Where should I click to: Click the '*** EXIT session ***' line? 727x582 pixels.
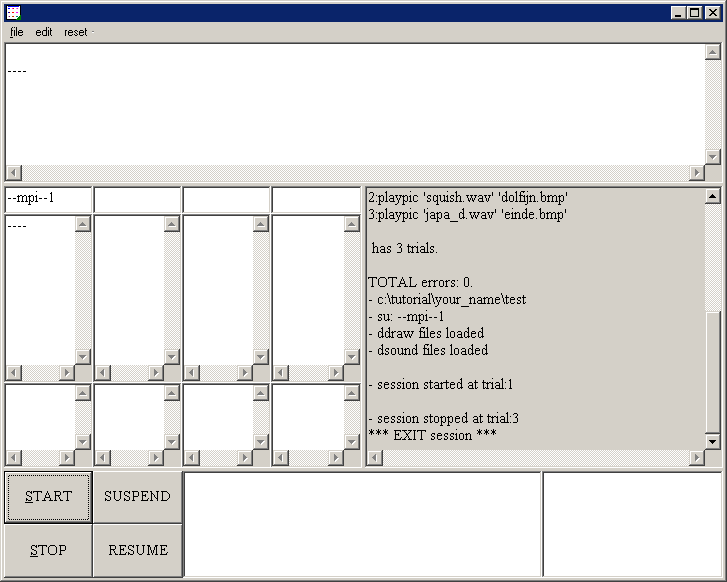point(432,435)
